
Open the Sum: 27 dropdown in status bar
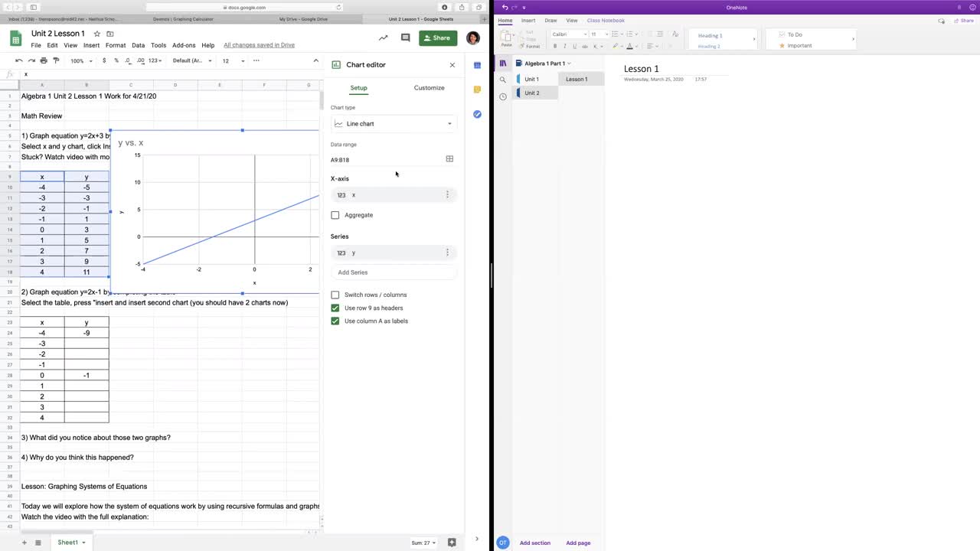point(423,543)
